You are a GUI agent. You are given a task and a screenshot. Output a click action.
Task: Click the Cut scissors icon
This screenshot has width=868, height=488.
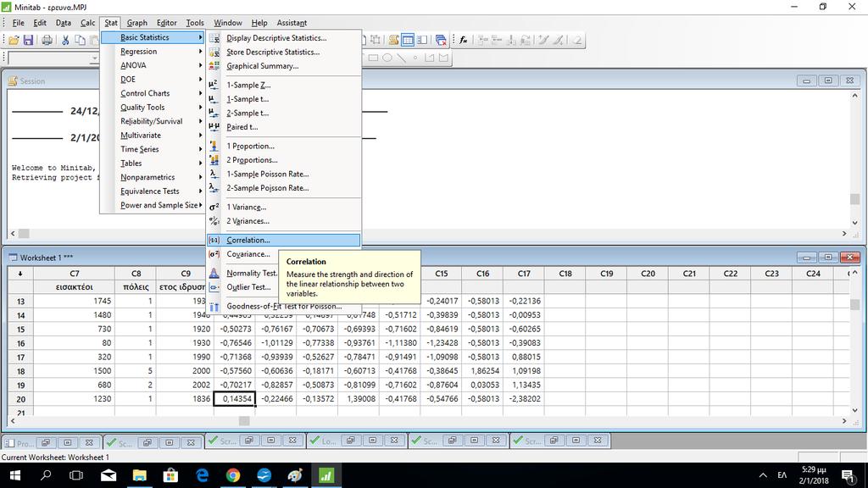tap(65, 40)
